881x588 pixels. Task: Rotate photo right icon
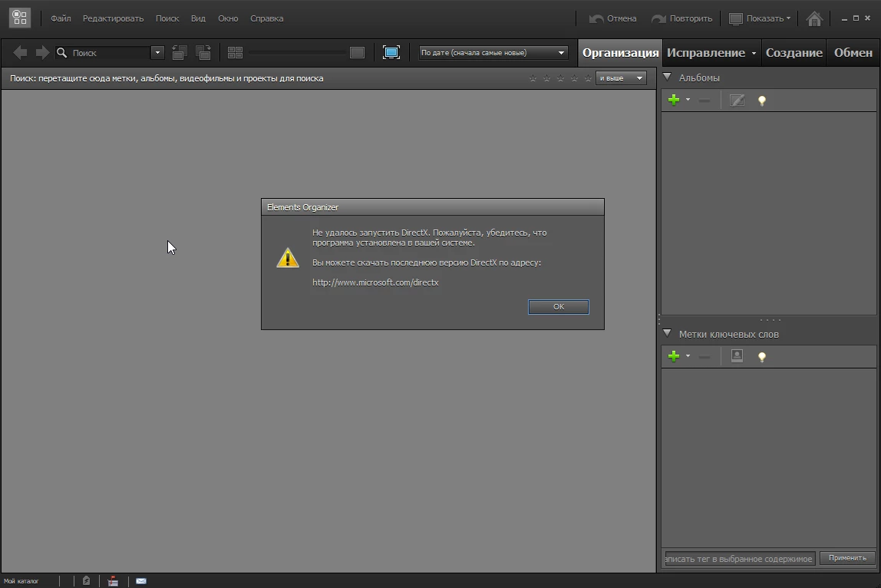pos(203,53)
